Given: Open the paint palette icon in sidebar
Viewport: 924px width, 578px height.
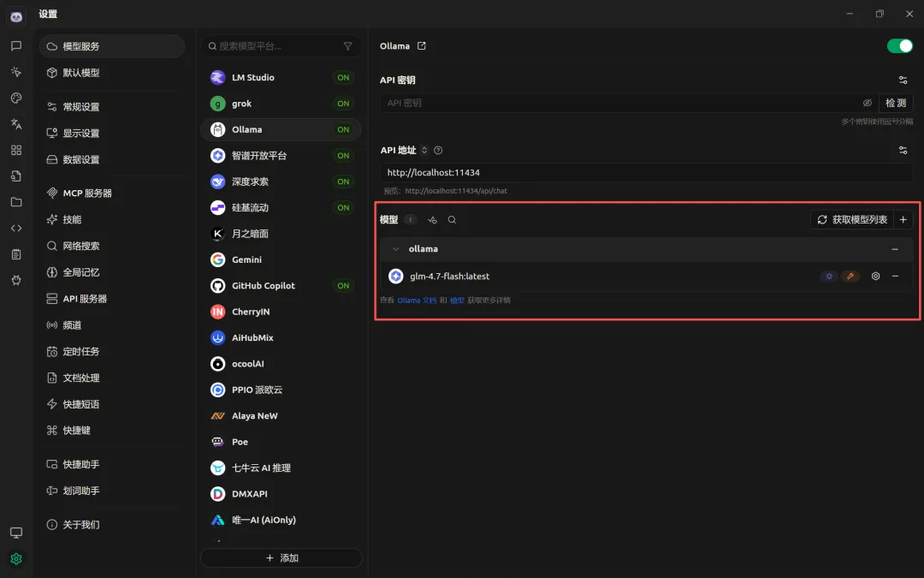Looking at the screenshot, I should point(16,98).
